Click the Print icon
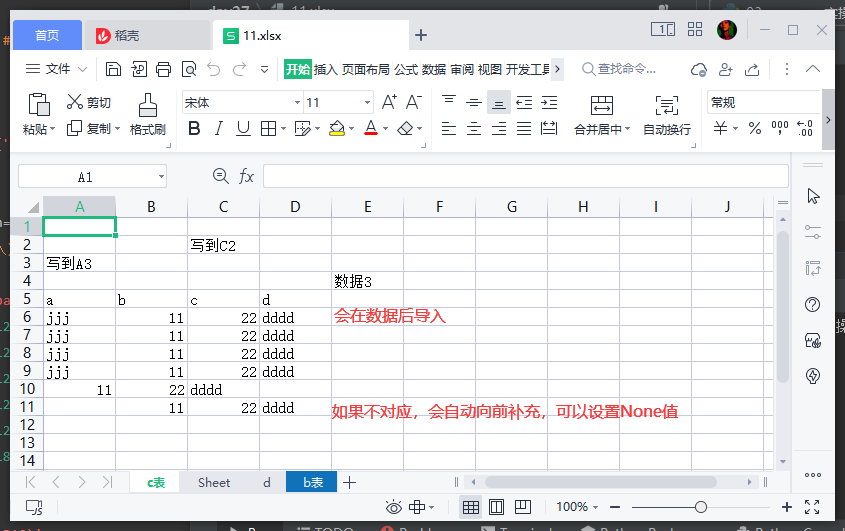Image resolution: width=845 pixels, height=531 pixels. point(163,69)
